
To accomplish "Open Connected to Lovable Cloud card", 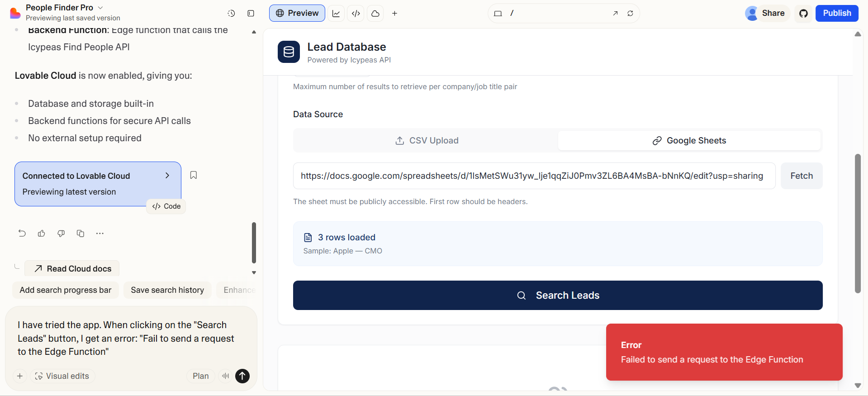I will pyautogui.click(x=98, y=184).
